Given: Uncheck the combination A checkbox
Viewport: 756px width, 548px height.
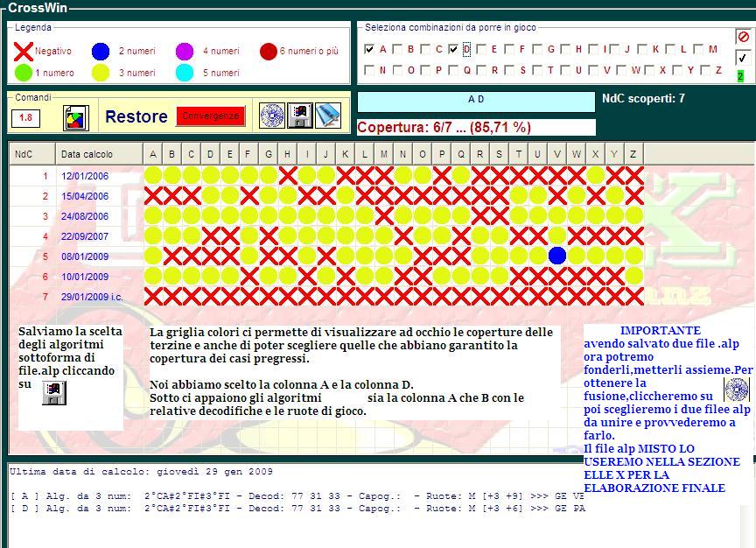Looking at the screenshot, I should (x=369, y=49).
